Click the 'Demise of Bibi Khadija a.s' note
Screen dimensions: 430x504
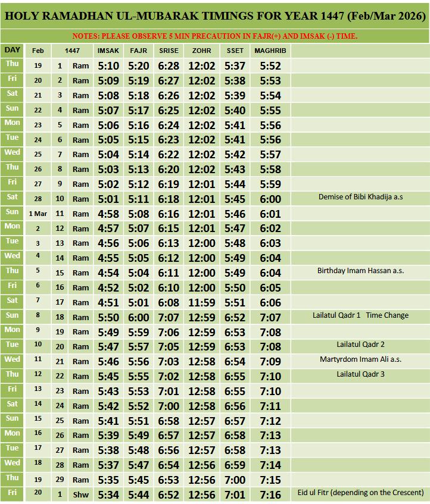360,196
